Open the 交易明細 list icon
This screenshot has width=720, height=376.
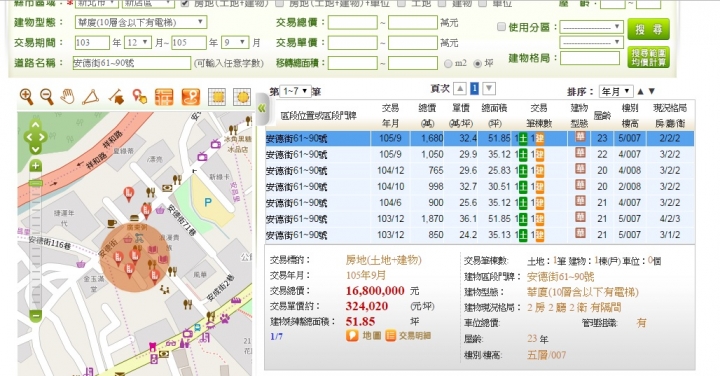tap(390, 336)
